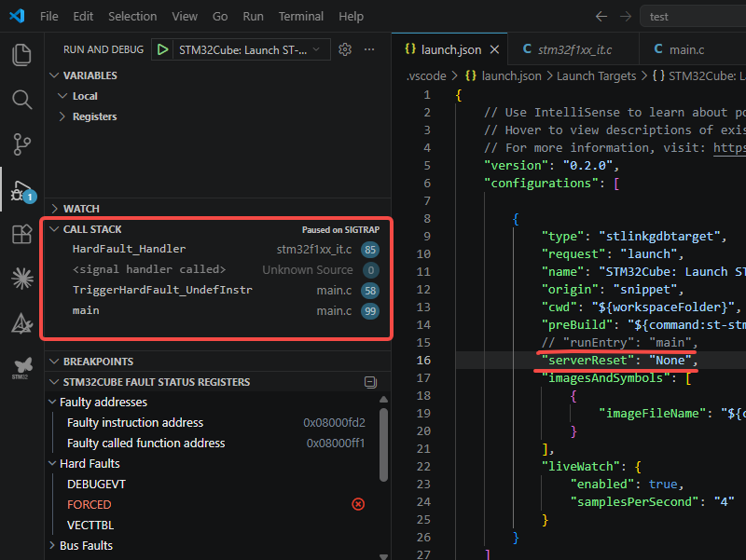Open launch.json via the gear icon
This screenshot has width=746, height=560.
(345, 49)
